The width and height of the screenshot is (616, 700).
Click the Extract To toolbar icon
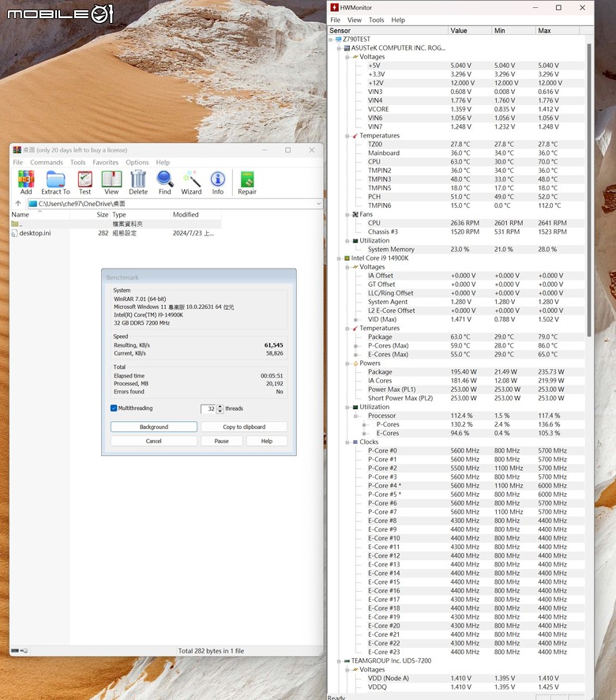pyautogui.click(x=55, y=183)
